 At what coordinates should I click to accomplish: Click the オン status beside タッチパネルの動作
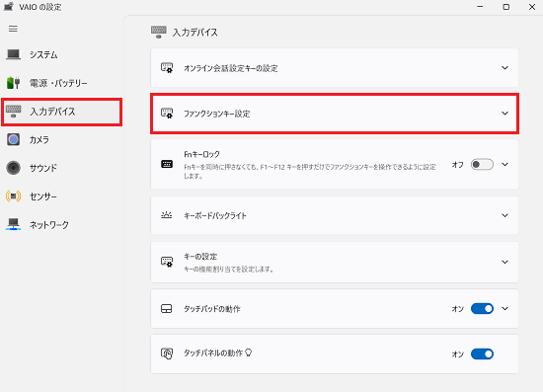(x=458, y=354)
